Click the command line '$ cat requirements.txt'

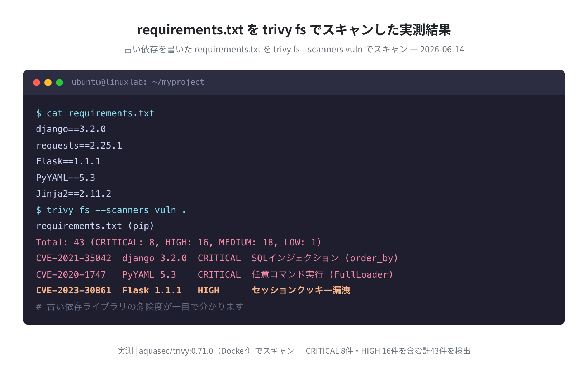tap(95, 113)
